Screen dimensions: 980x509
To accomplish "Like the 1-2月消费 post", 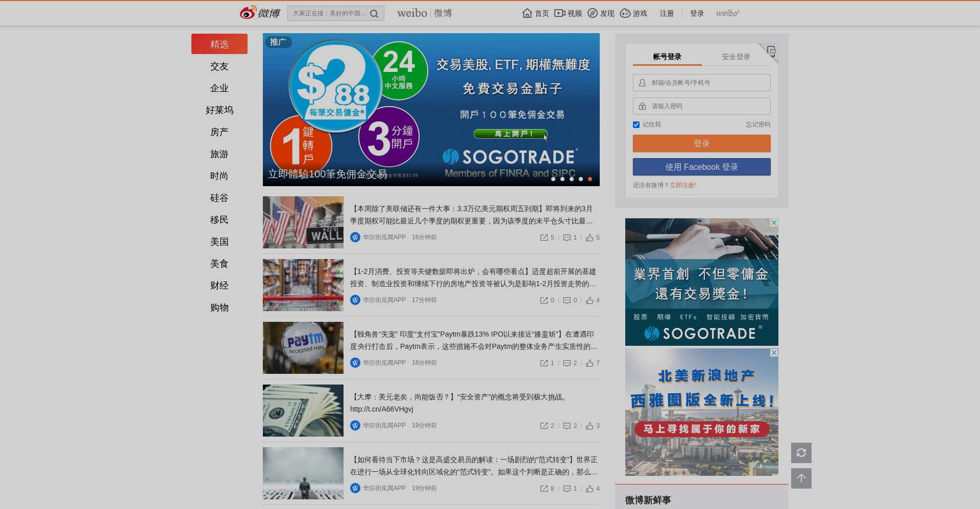I will coord(590,300).
